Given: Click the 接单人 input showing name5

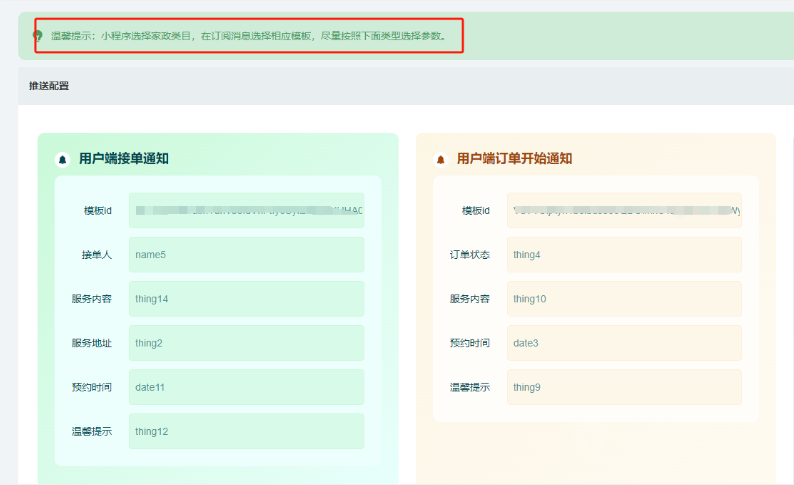Looking at the screenshot, I should coord(246,255).
